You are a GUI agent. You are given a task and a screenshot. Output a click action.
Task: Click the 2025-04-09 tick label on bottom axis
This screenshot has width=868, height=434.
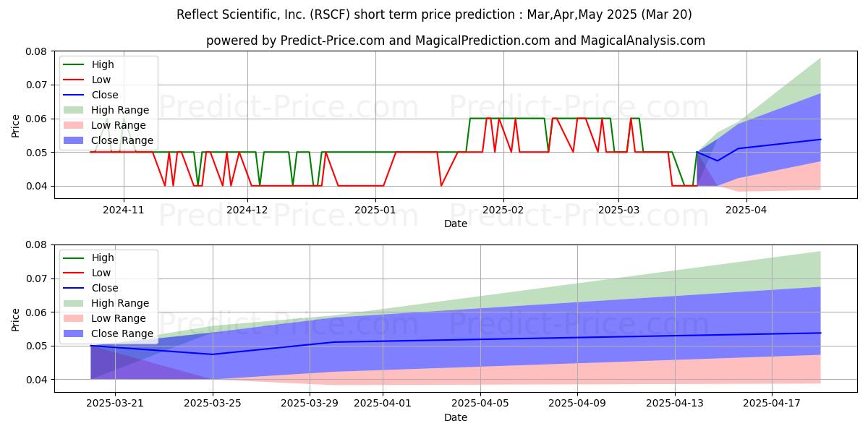[x=577, y=403]
